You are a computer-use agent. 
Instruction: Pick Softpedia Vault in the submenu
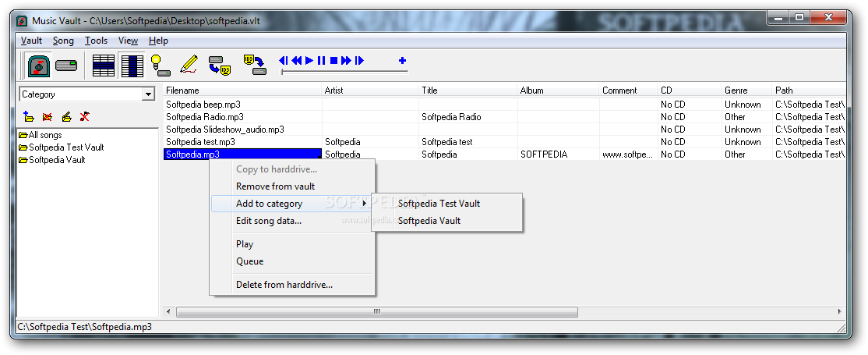(x=447, y=221)
